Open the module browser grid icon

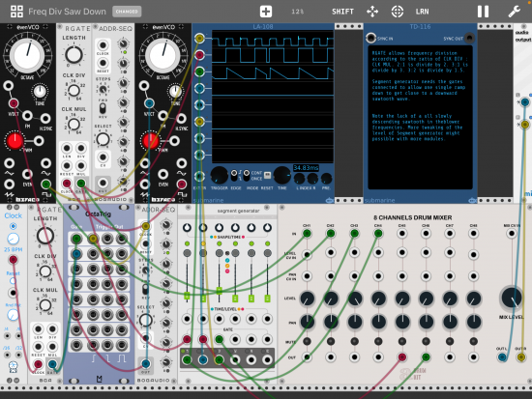pos(16,12)
